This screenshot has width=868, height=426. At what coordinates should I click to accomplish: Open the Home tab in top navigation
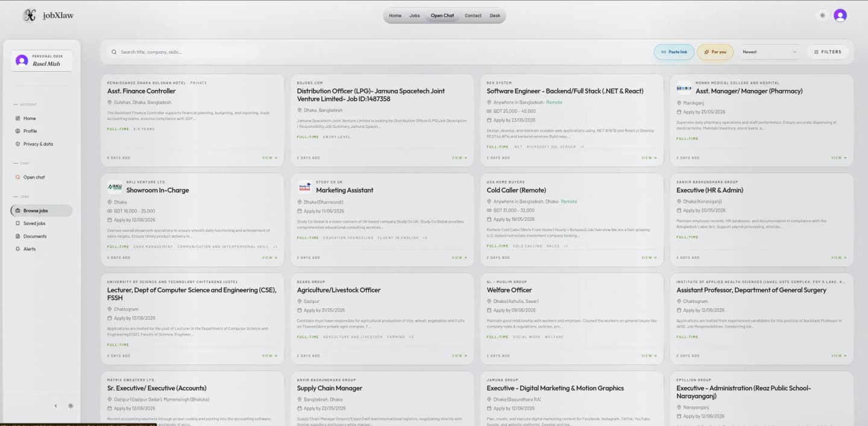click(395, 16)
